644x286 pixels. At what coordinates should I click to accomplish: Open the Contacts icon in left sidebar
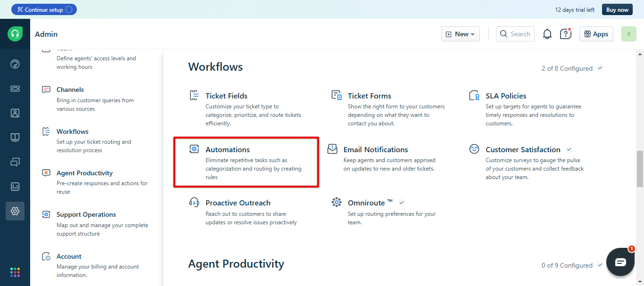pos(15,113)
